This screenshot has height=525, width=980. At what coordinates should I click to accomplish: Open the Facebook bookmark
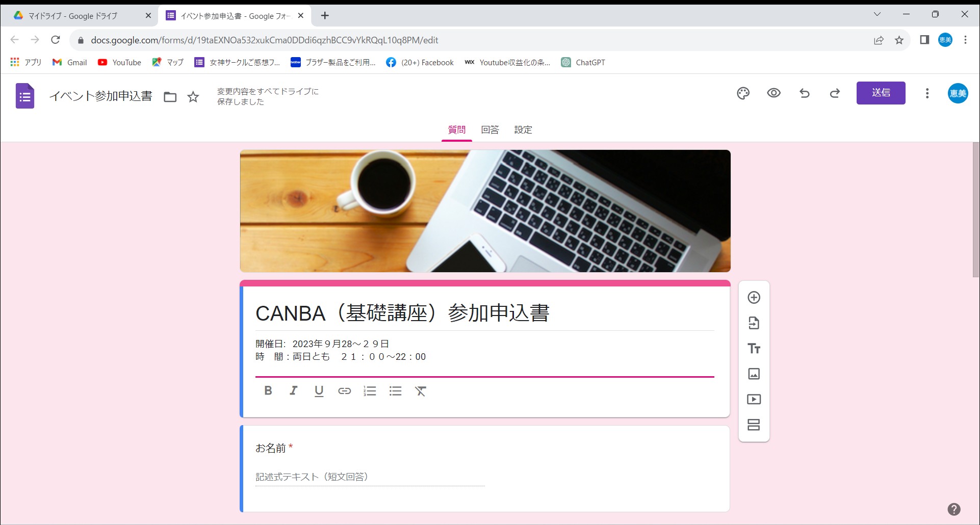pos(420,62)
